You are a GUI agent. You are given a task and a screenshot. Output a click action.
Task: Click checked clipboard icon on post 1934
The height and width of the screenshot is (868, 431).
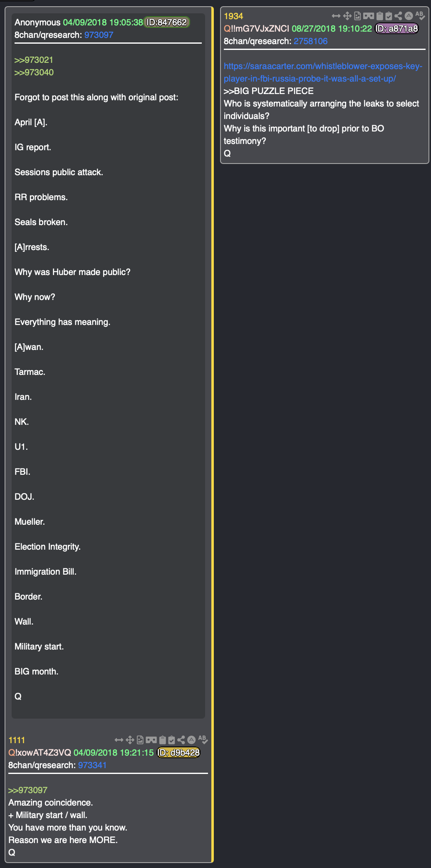click(389, 16)
